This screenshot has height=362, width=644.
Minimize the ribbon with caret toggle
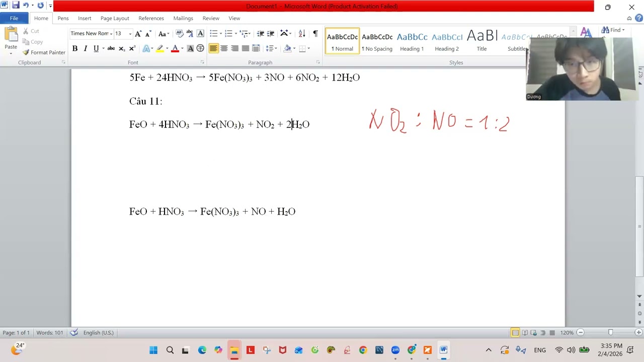pyautogui.click(x=629, y=18)
